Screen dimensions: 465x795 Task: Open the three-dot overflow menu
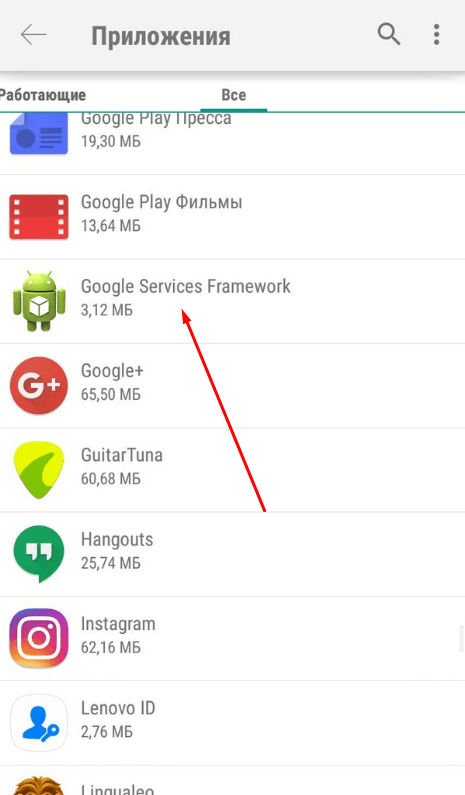[436, 34]
